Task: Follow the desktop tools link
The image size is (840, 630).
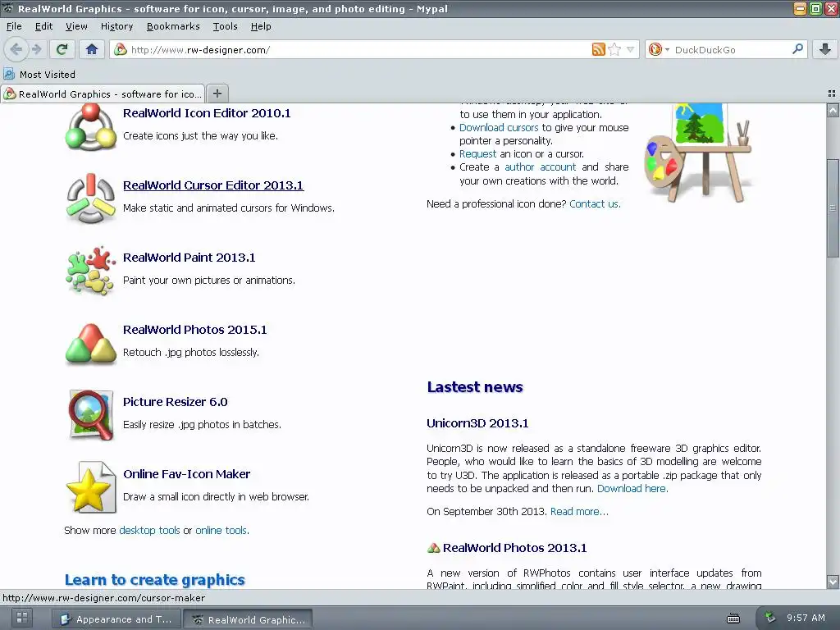Action: pyautogui.click(x=149, y=531)
